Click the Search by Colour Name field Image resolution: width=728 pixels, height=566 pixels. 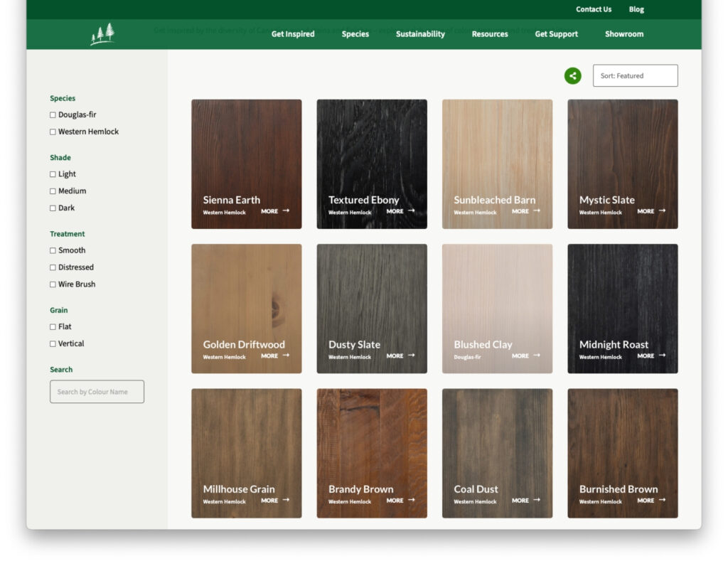tap(97, 392)
